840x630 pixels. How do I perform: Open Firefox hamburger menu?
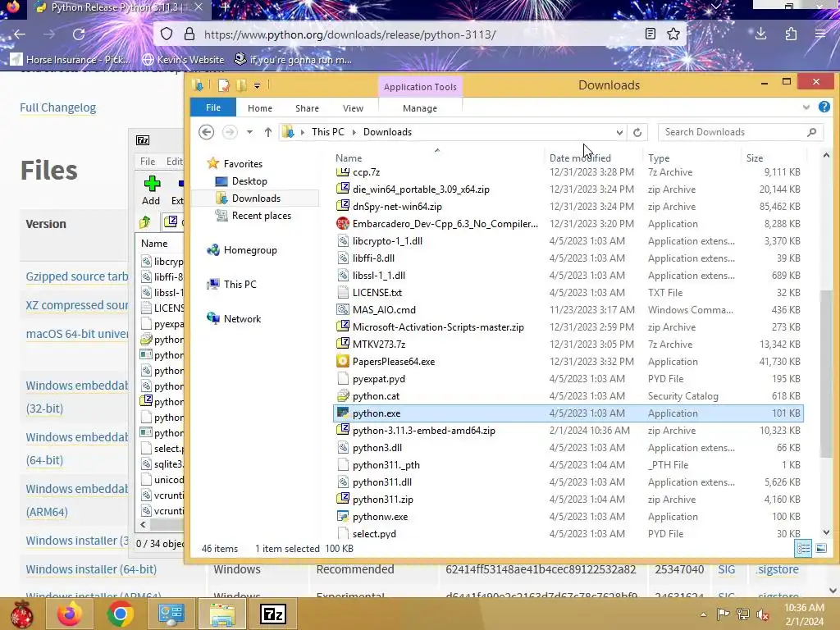point(820,34)
